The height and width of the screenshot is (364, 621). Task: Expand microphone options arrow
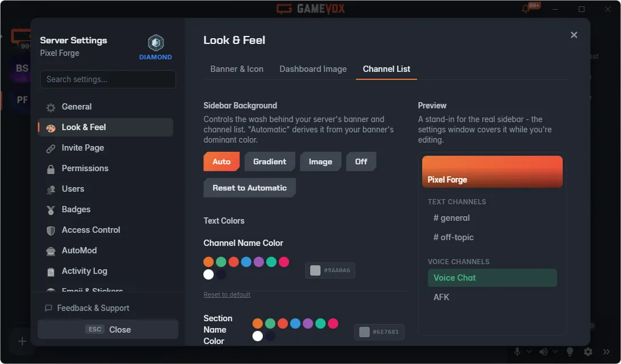click(x=528, y=351)
